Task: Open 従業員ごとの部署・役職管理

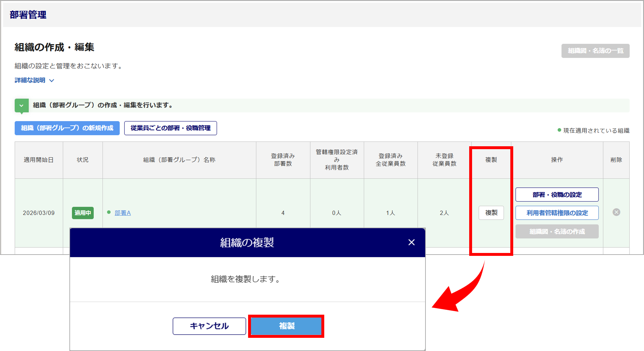Action: point(170,128)
